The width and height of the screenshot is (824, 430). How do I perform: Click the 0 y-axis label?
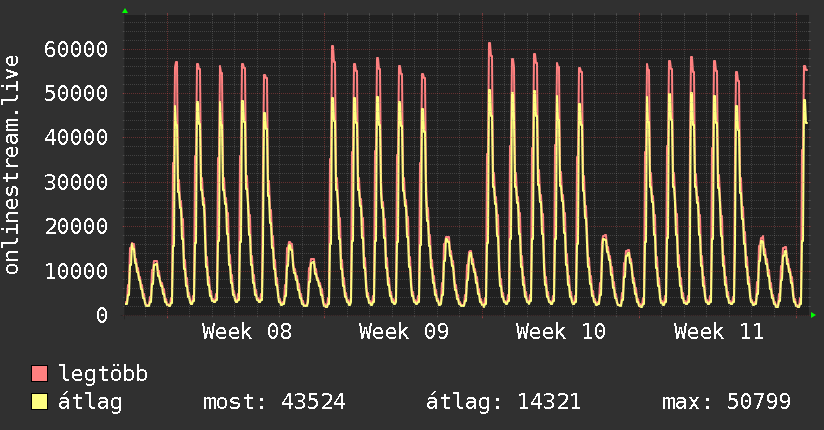[102, 315]
